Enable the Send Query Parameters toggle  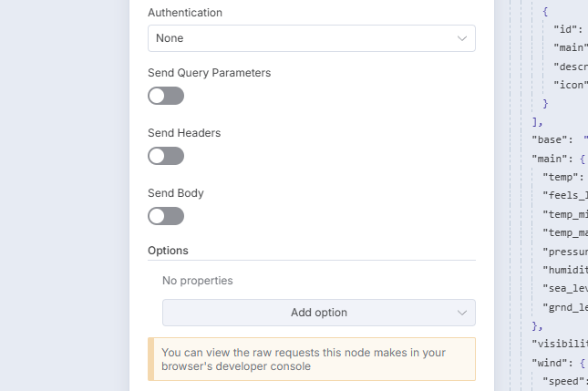click(166, 96)
